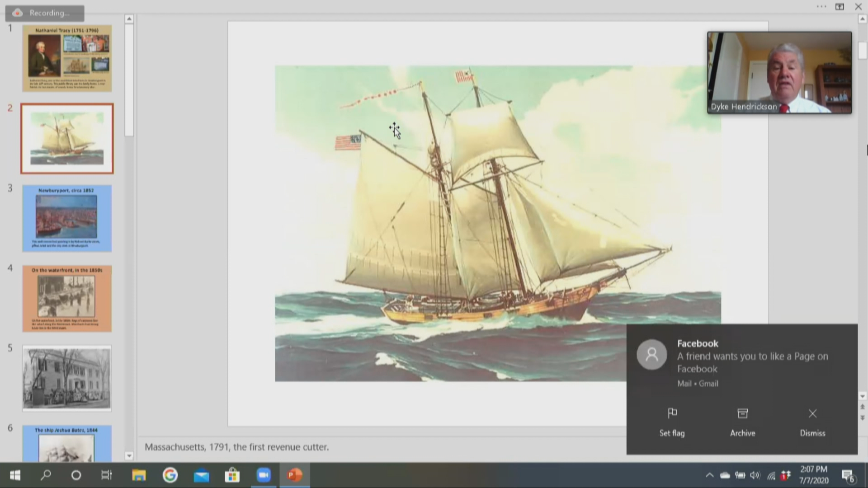The width and height of the screenshot is (868, 488).
Task: Click in the slide notes text
Action: pyautogui.click(x=236, y=447)
